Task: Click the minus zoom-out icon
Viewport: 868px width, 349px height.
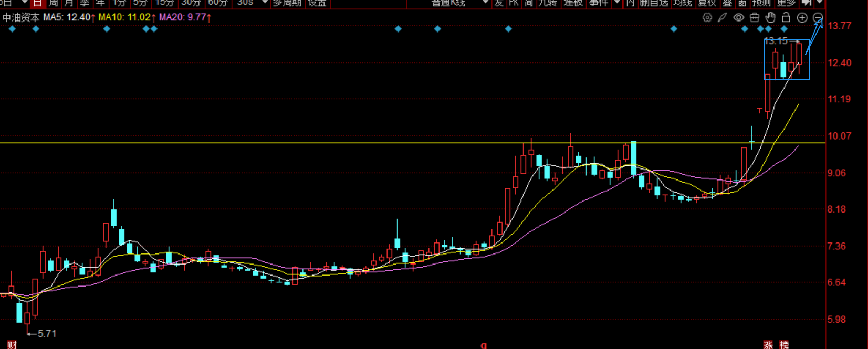Action: point(818,18)
